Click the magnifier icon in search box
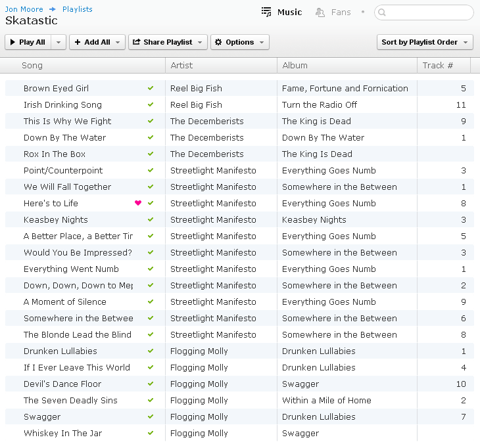This screenshot has width=480, height=448. (x=382, y=12)
